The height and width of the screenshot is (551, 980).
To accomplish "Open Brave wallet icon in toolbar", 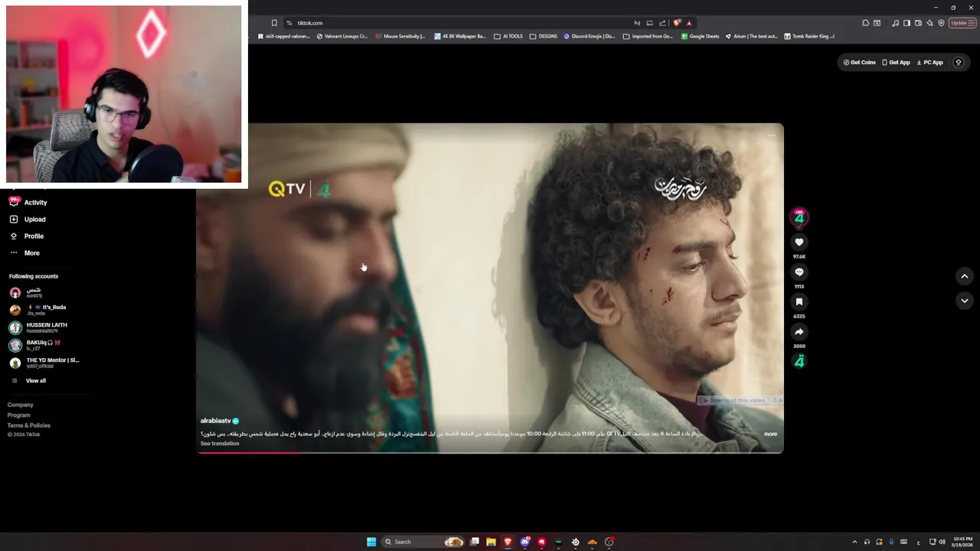I will (x=918, y=23).
